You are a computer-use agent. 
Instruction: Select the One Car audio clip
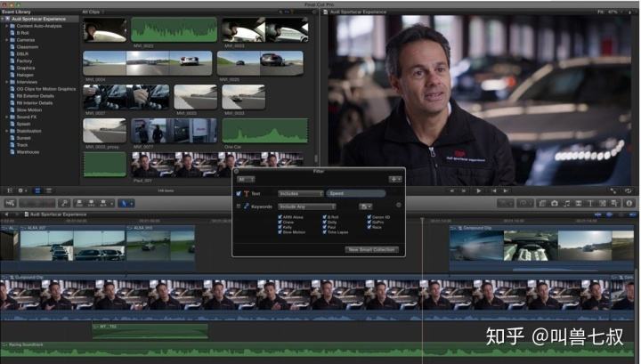[x=265, y=130]
